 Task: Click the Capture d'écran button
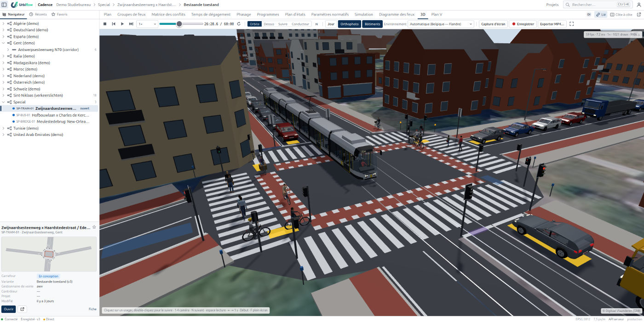[493, 24]
